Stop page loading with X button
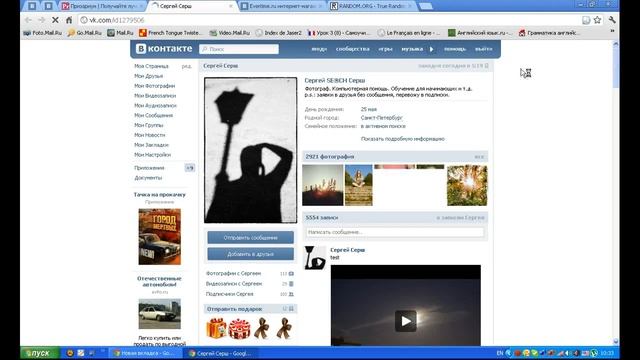The width and height of the screenshot is (640, 360). tap(55, 20)
